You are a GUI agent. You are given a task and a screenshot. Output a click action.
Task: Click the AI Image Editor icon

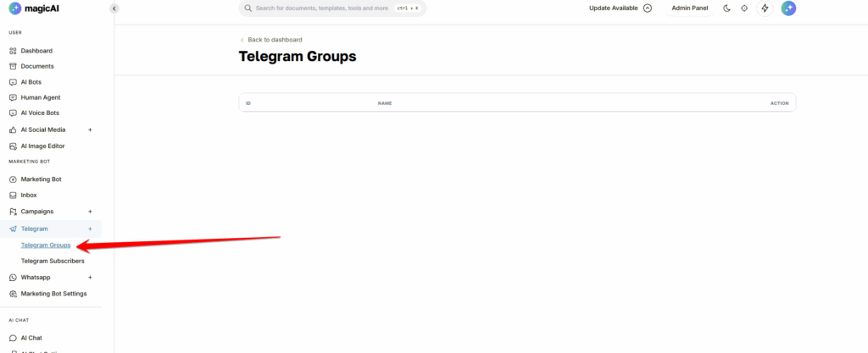(14, 146)
